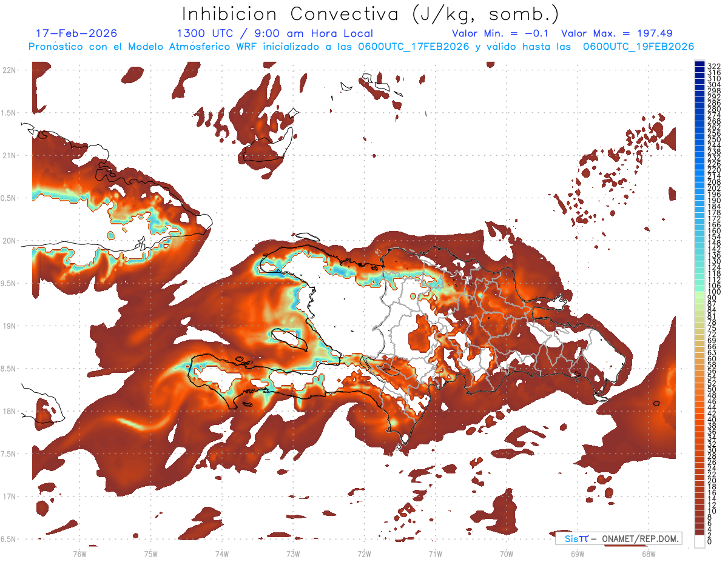The image size is (728, 562).
Task: Click the "20N" latitude label
Action: [9, 241]
